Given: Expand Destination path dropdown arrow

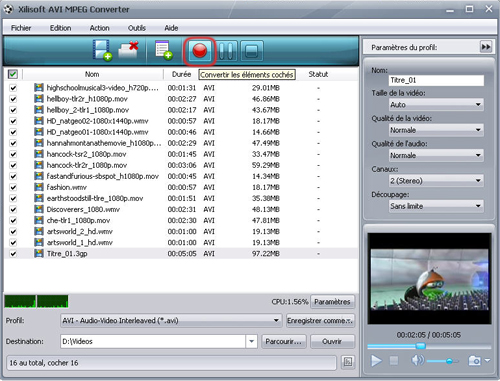Looking at the screenshot, I should coord(252,341).
